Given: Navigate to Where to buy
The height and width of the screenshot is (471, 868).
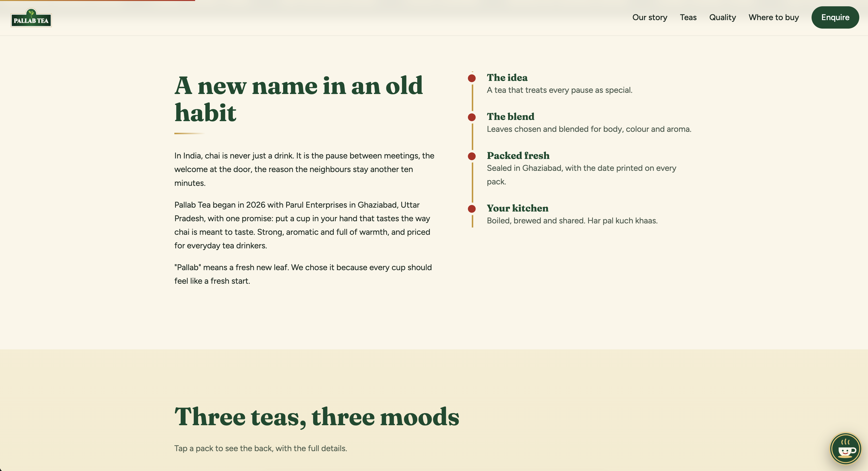Looking at the screenshot, I should pyautogui.click(x=774, y=17).
